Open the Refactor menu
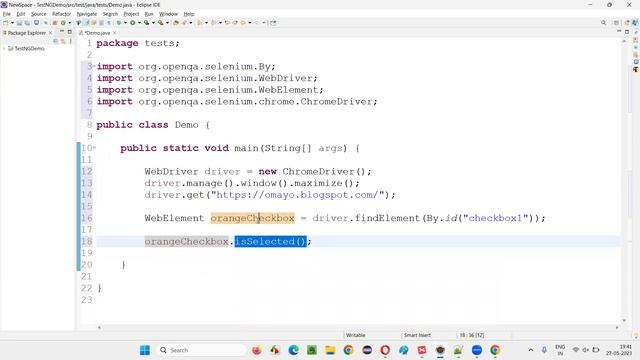The height and width of the screenshot is (360, 640). [x=61, y=14]
